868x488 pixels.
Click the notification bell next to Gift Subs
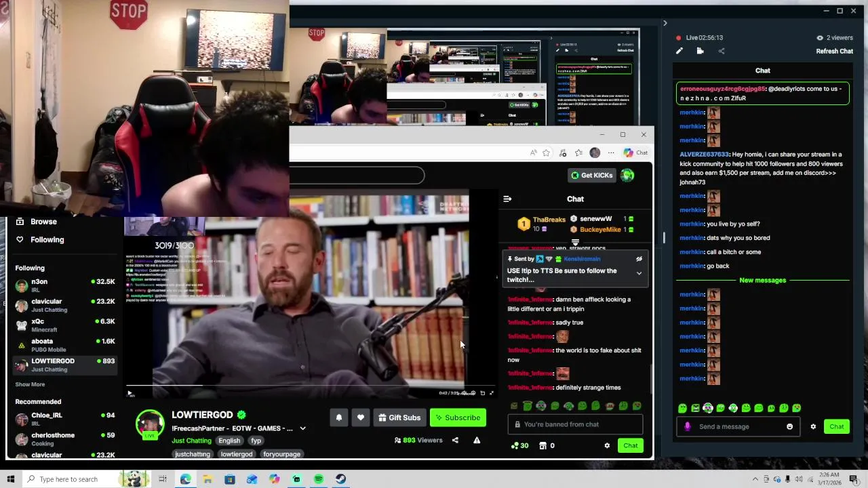coord(339,418)
